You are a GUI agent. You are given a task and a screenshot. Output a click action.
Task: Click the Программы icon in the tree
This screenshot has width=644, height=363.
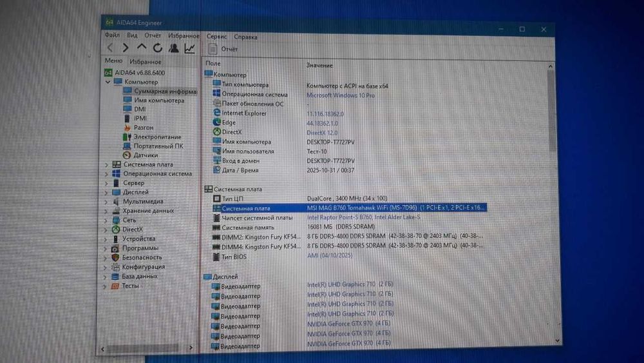pos(115,248)
